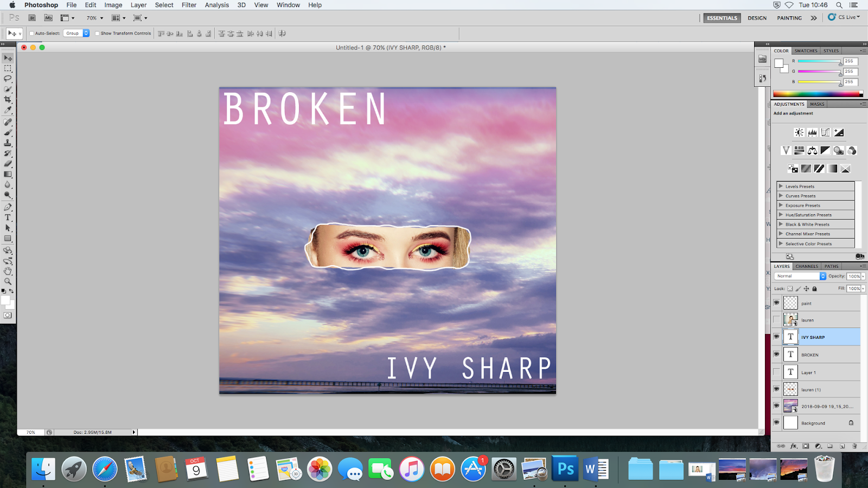868x488 pixels.
Task: Add a Brightness/Contrast adjustment
Action: point(798,132)
